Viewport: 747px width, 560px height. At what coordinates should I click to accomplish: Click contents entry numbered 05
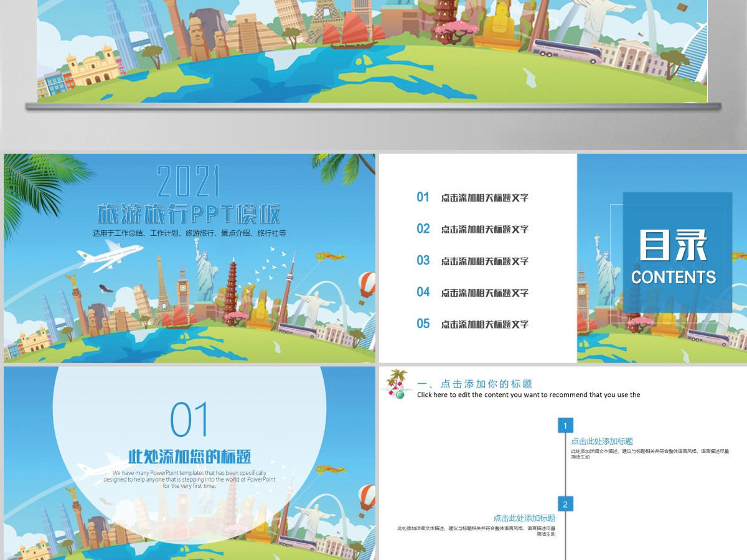point(472,324)
